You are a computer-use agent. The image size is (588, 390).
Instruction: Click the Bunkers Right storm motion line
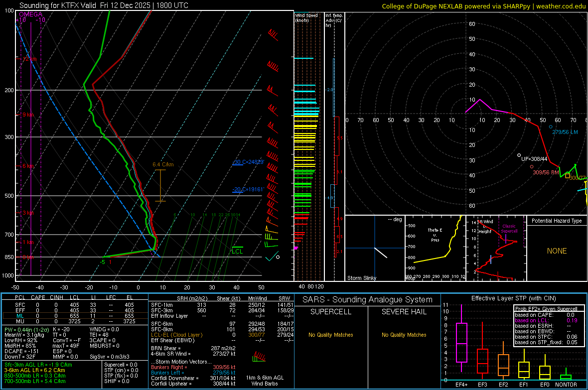click(x=193, y=367)
